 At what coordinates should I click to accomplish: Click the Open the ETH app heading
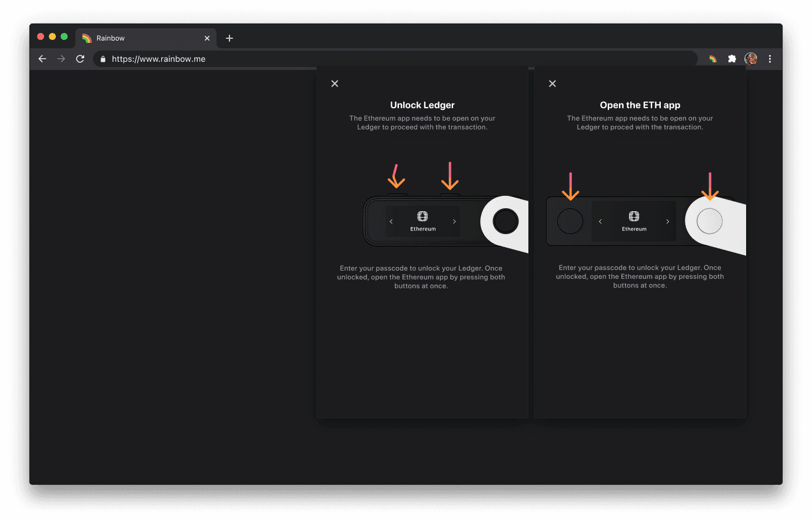(x=640, y=105)
